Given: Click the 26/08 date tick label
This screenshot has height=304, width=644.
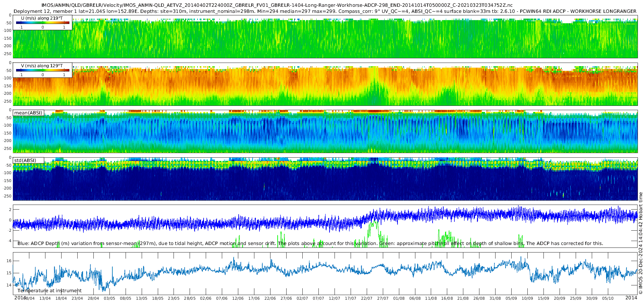Looking at the screenshot, I should [479, 298].
